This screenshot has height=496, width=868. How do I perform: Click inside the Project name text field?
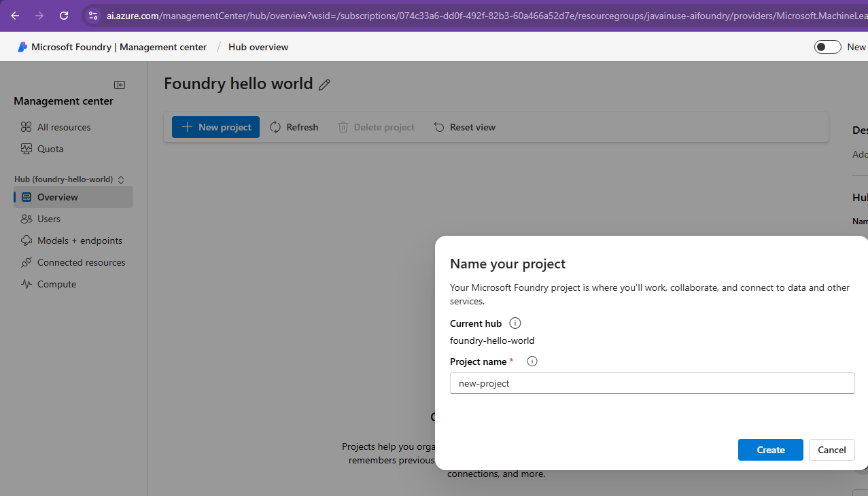click(652, 383)
